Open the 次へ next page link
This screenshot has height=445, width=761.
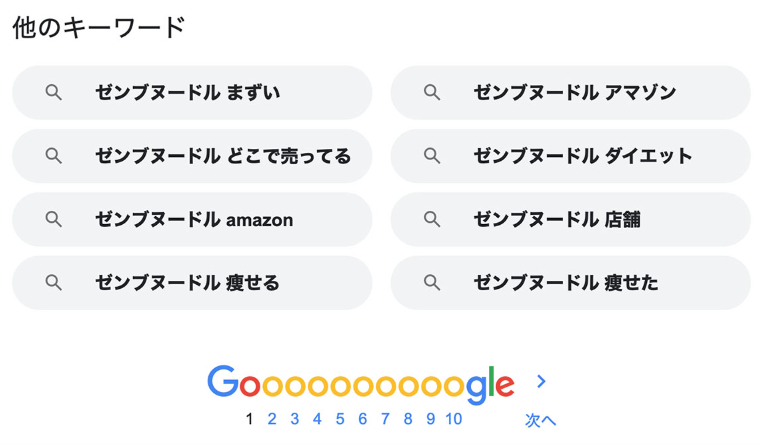coord(541,420)
